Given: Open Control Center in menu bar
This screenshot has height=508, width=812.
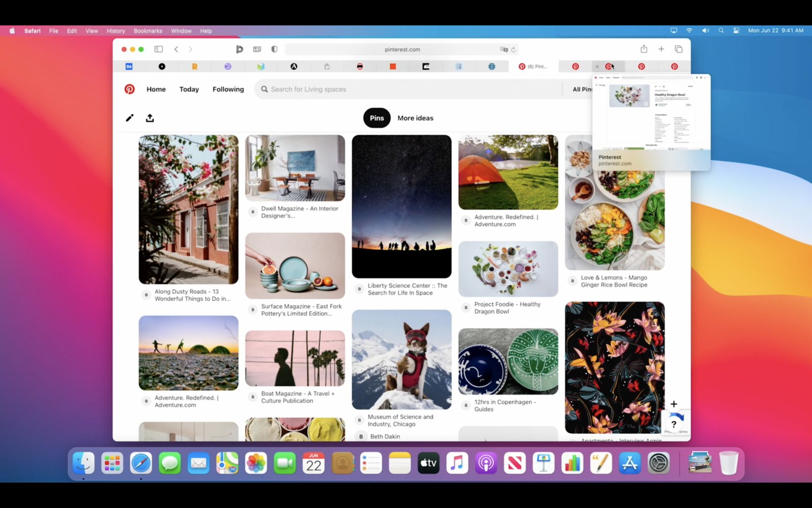Looking at the screenshot, I should 736,30.
